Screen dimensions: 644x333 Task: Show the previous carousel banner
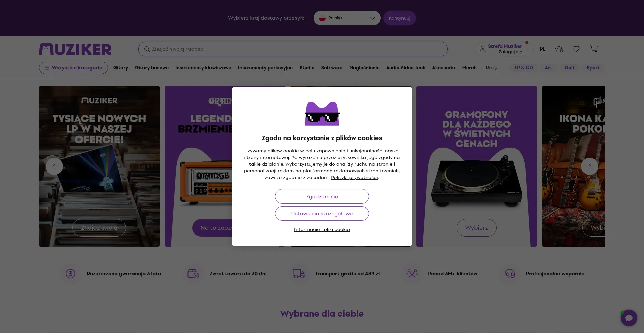pyautogui.click(x=54, y=166)
